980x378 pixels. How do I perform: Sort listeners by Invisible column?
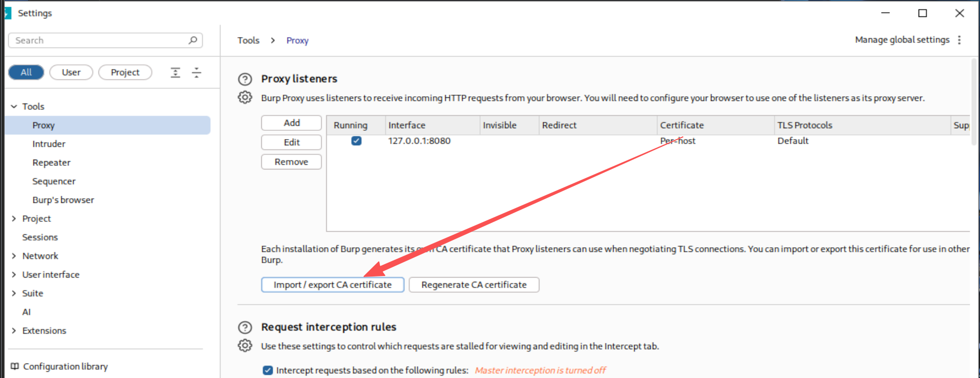click(510, 125)
